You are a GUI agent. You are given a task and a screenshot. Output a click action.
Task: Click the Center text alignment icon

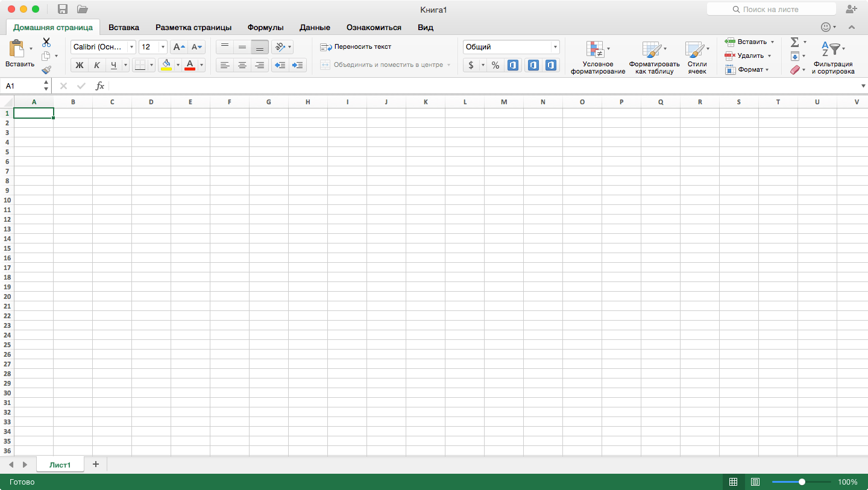coord(242,65)
